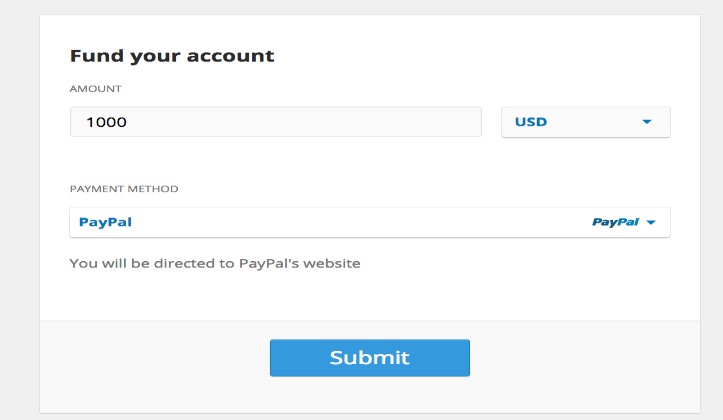
Task: Click the Fund your account heading
Action: pyautogui.click(x=172, y=56)
